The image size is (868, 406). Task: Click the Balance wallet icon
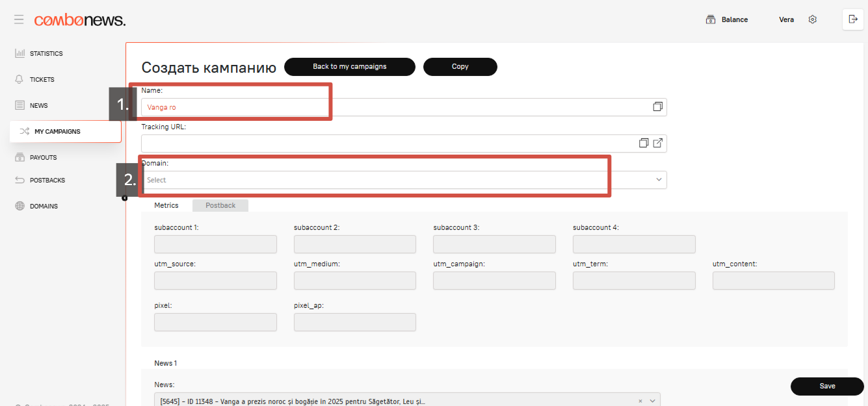[711, 19]
